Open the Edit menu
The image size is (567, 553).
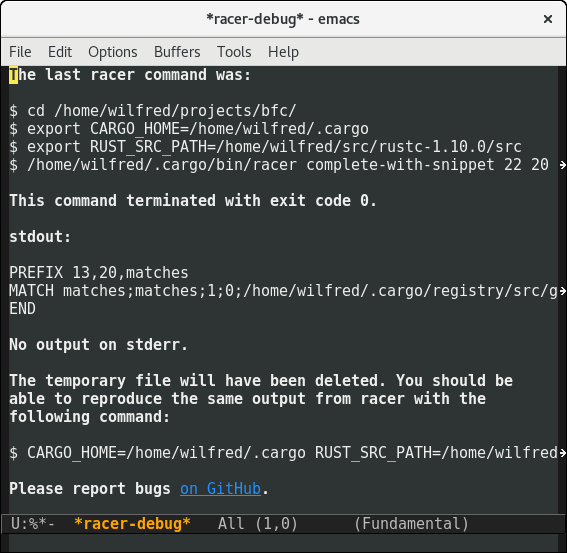pos(60,52)
